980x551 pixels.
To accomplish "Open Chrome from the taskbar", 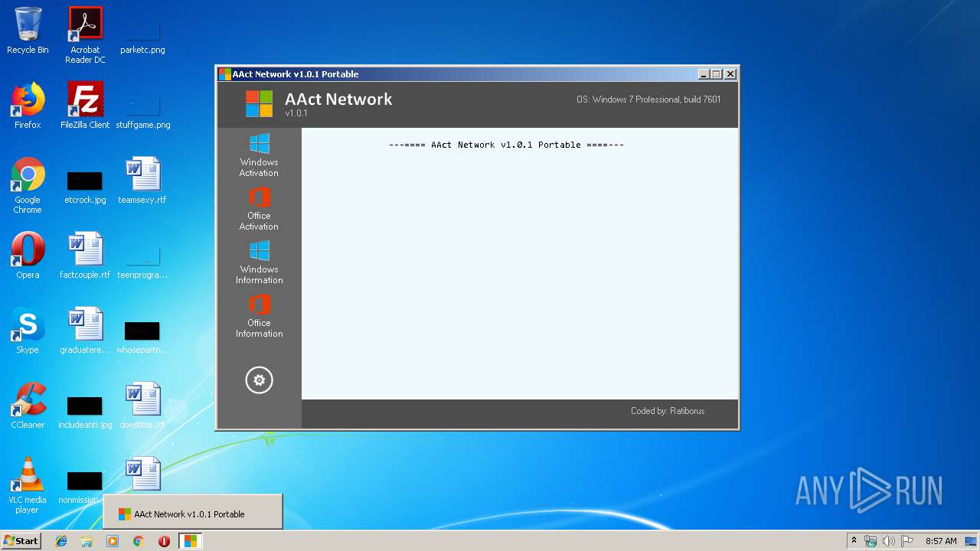I will 139,541.
